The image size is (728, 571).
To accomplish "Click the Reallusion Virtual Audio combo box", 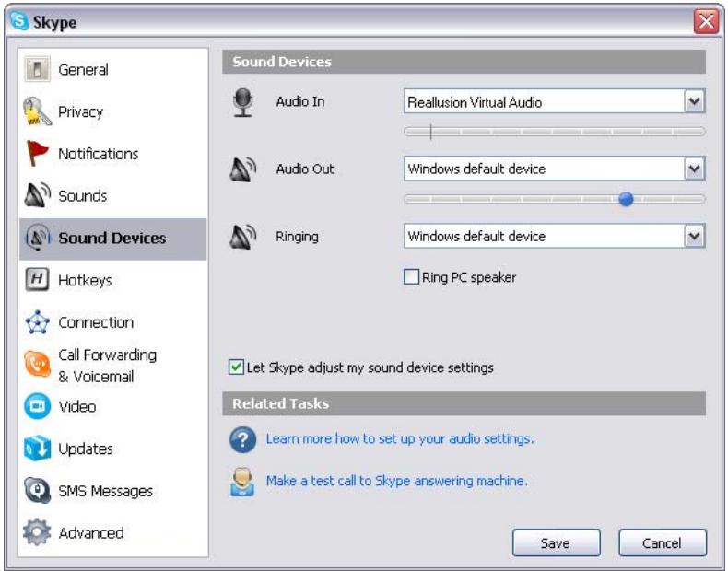I will pos(555,101).
